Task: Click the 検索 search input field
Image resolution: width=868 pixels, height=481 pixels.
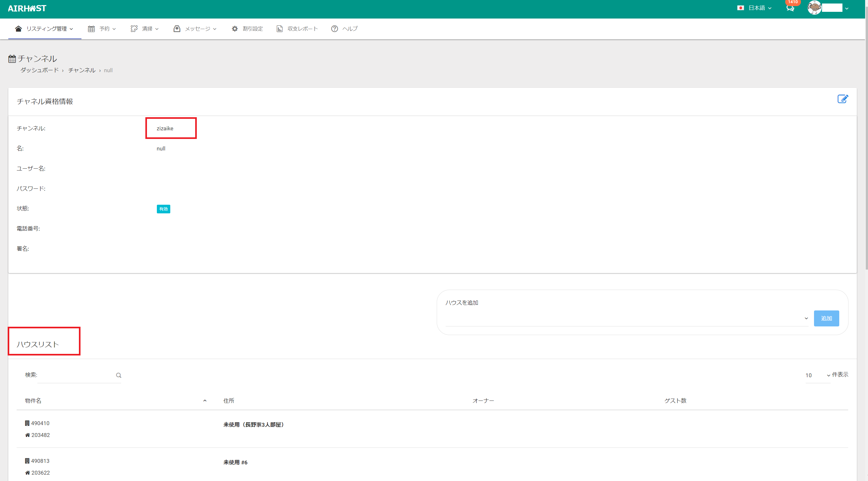Action: [76, 375]
